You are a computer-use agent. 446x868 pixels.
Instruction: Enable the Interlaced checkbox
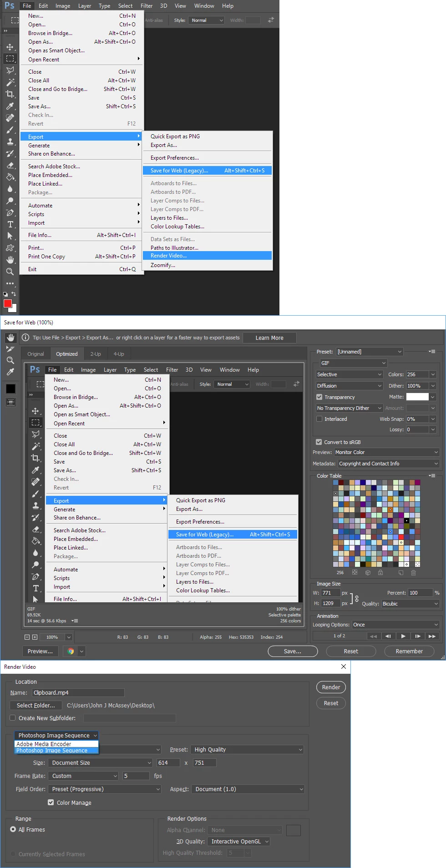pos(319,419)
